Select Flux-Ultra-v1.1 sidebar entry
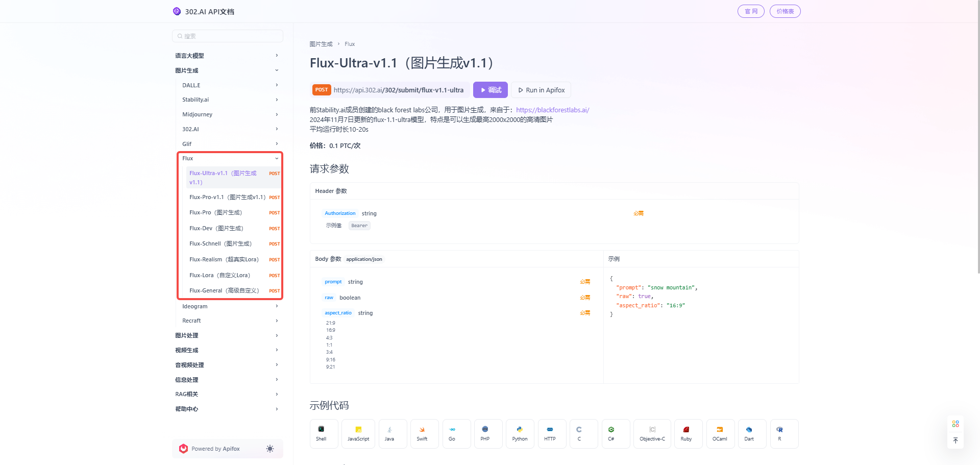Image resolution: width=980 pixels, height=465 pixels. pos(234,178)
